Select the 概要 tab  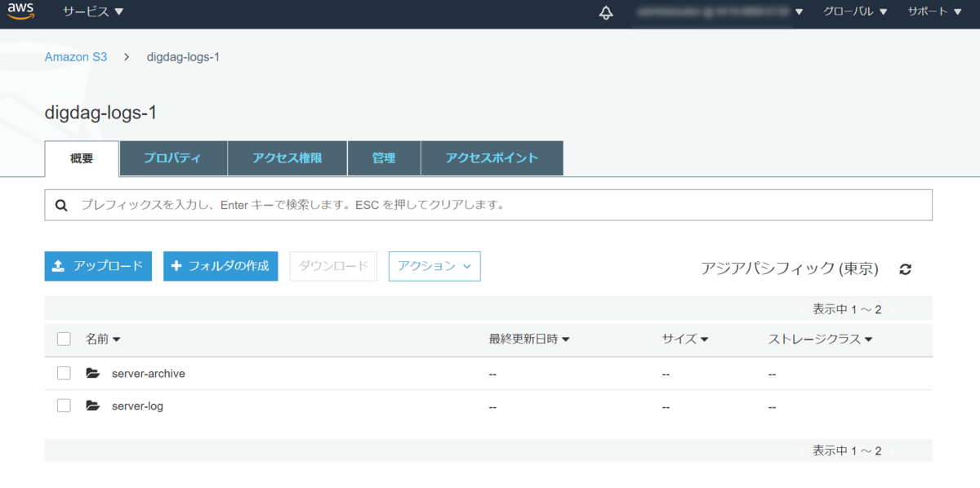click(82, 158)
